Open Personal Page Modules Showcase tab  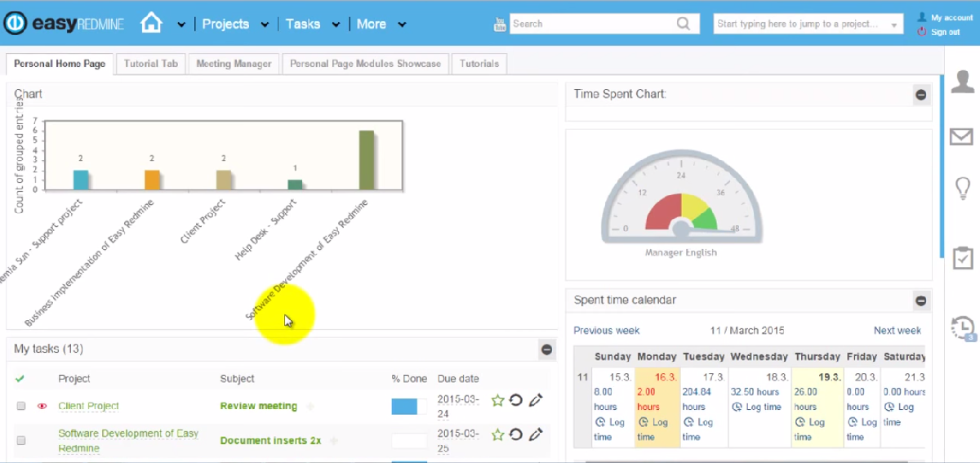(365, 63)
